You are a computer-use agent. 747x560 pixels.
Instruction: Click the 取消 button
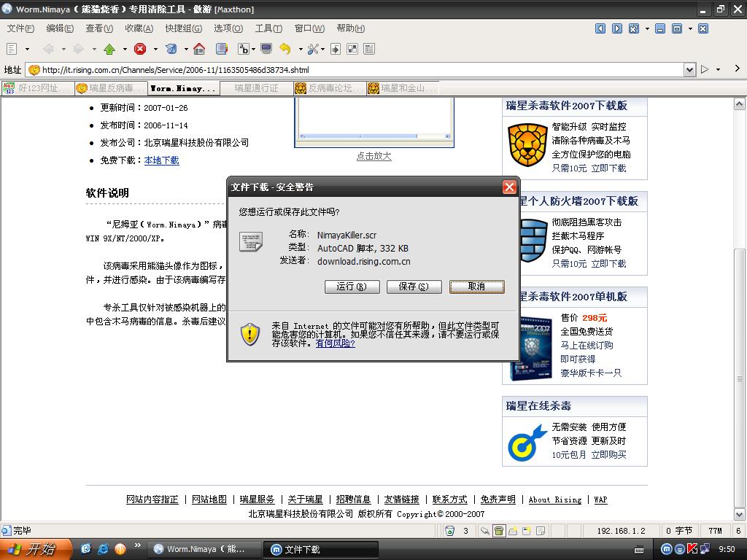pos(476,287)
